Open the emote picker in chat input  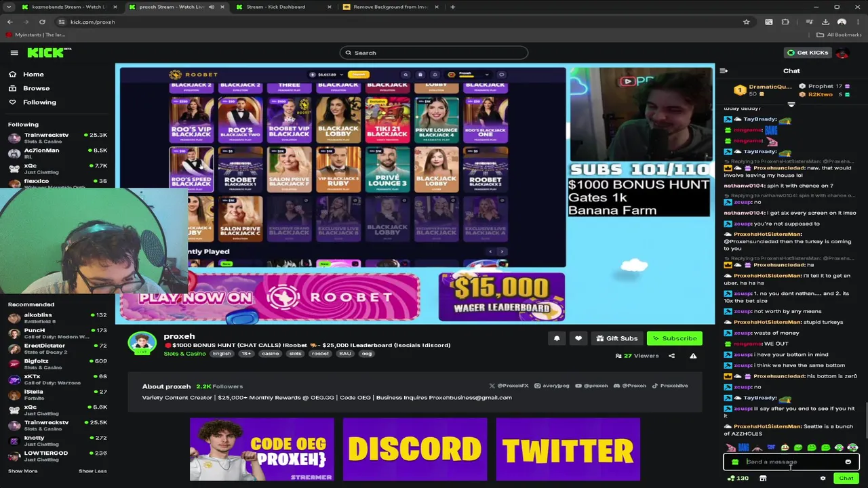pos(848,462)
